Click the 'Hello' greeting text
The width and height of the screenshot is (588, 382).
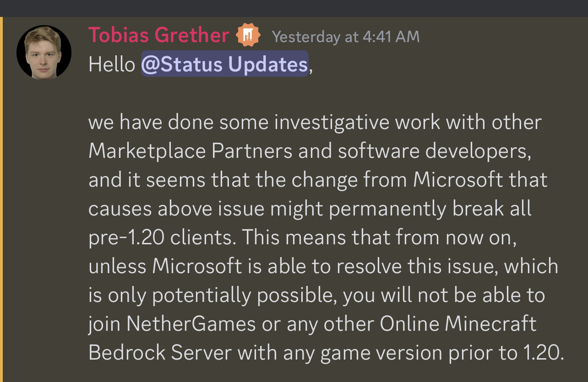coord(112,65)
